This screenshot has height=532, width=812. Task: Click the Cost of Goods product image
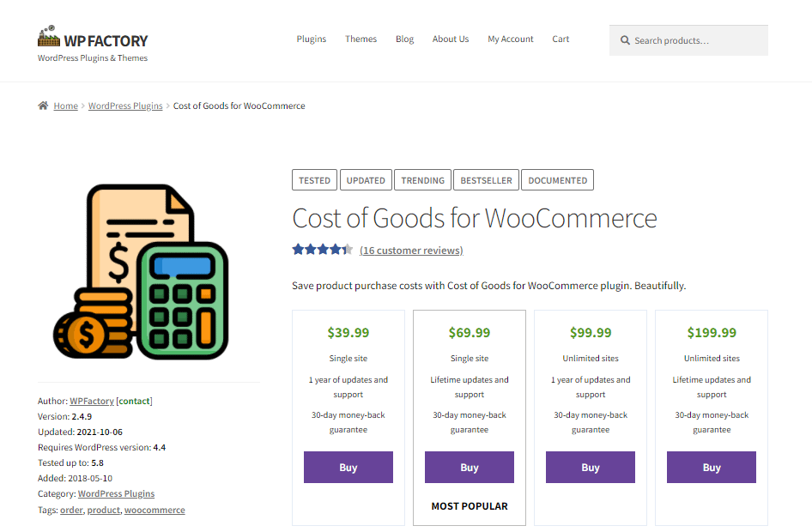click(x=142, y=272)
